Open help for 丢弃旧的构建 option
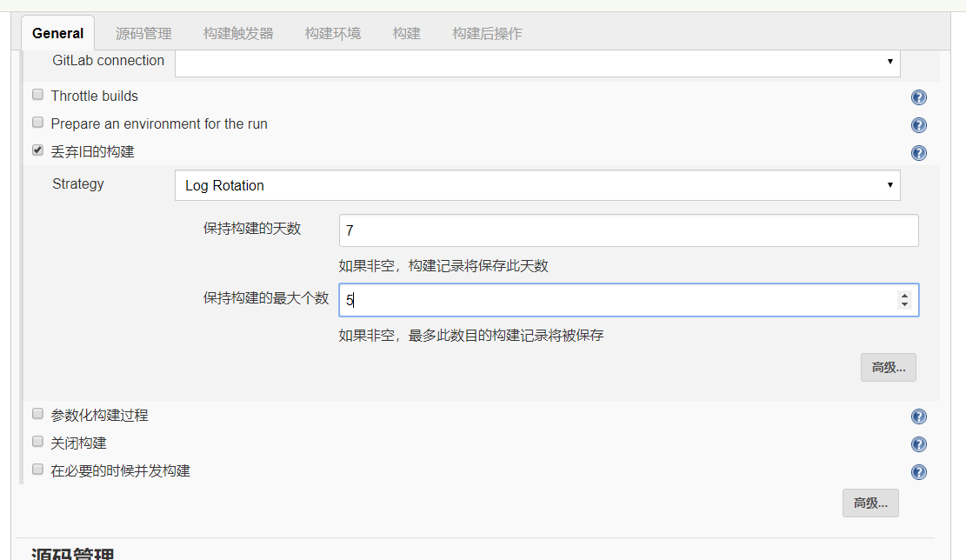The image size is (966, 560). click(919, 153)
